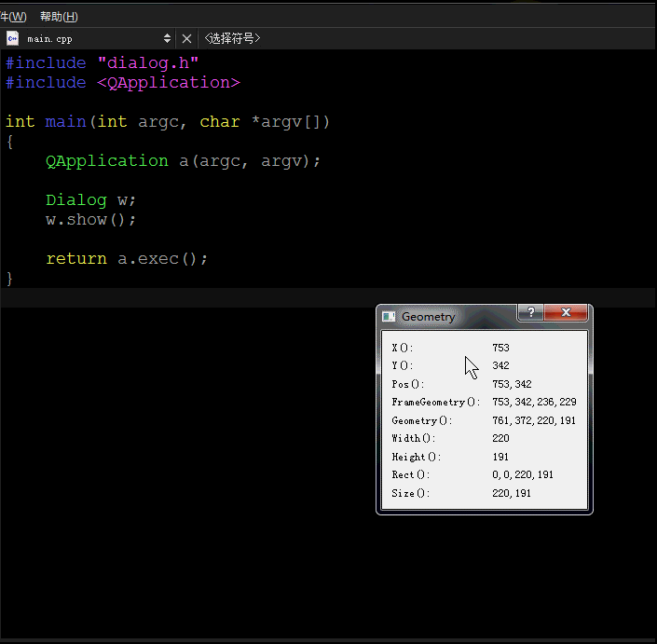Click the return keyword
657x644 pixels.
coord(76,258)
